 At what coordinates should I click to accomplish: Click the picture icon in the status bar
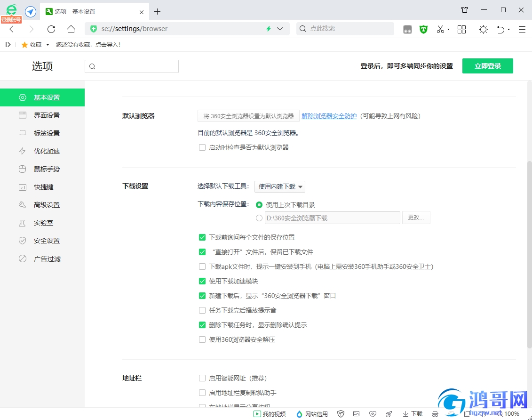(356, 414)
